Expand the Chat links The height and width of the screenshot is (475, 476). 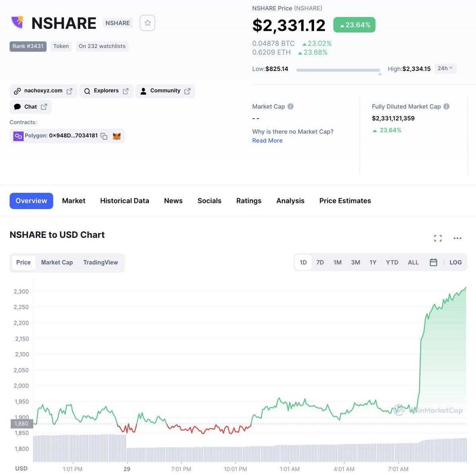31,107
